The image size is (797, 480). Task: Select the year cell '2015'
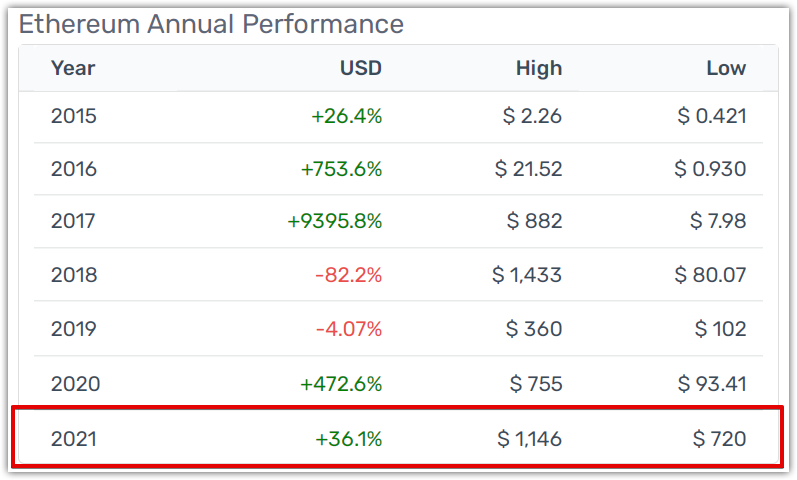(73, 116)
